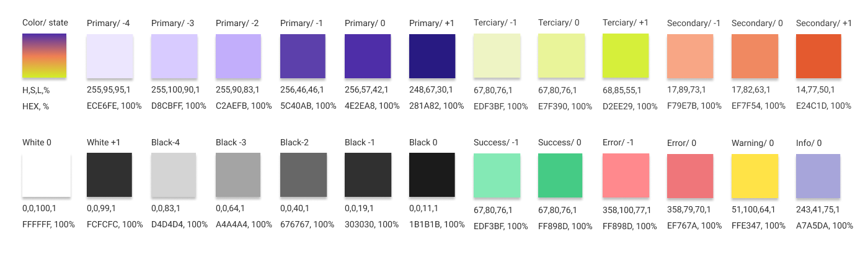The image size is (868, 254).
Task: Click the Terciary/ +1 lime swatch
Action: [x=626, y=56]
